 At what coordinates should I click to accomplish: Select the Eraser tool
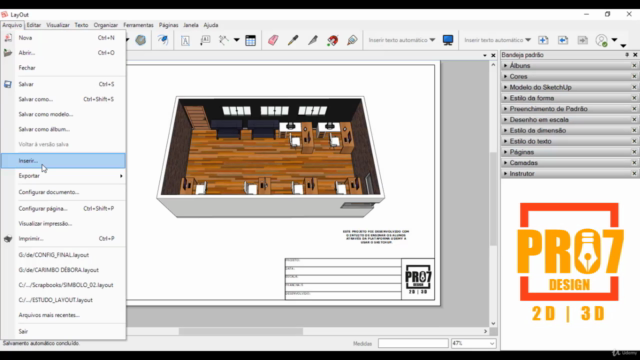click(x=273, y=40)
